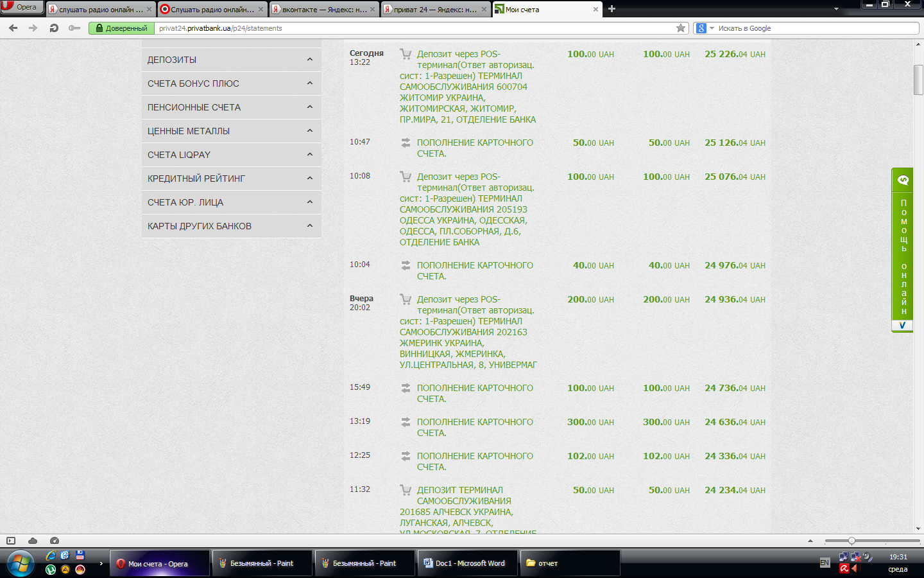Collapse the online help widget with the V arrow
Screen dimensions: 924x578
[x=902, y=326]
